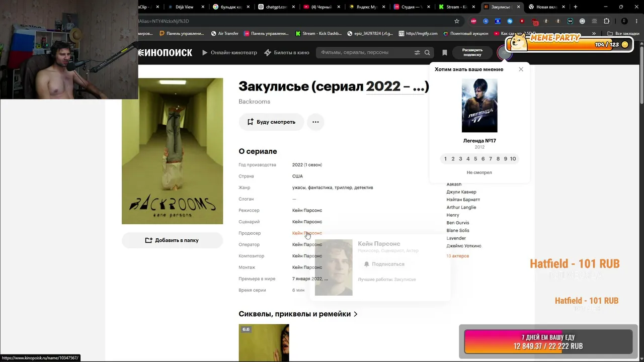The width and height of the screenshot is (644, 362).
Task: Open Кейн Парсонс name in hover card
Action: pyautogui.click(x=379, y=244)
